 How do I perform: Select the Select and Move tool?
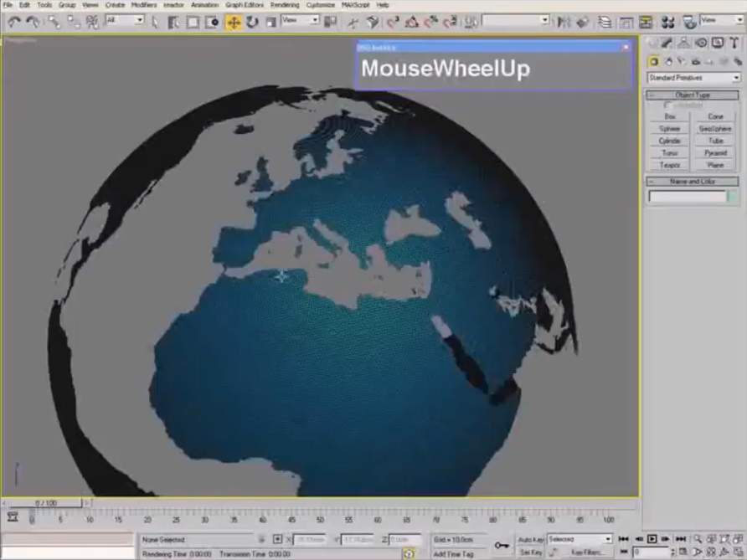click(x=233, y=22)
